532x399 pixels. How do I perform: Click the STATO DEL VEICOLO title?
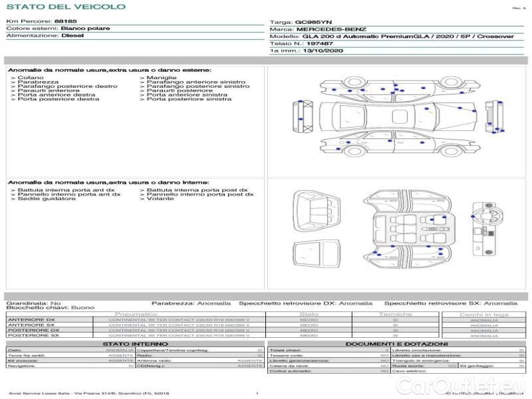65,7
